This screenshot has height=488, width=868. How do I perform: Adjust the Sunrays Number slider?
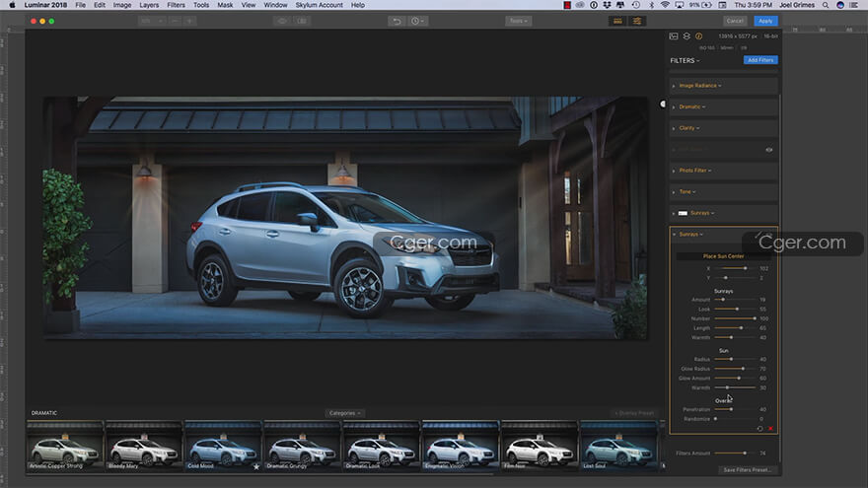pyautogui.click(x=735, y=318)
